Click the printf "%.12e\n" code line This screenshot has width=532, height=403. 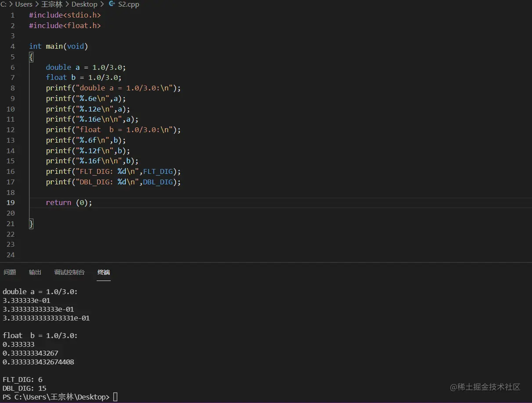(88, 109)
